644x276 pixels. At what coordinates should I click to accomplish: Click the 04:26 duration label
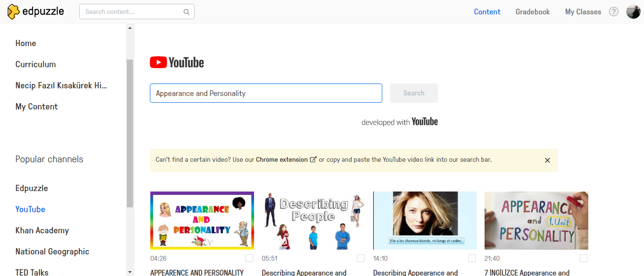(158, 258)
